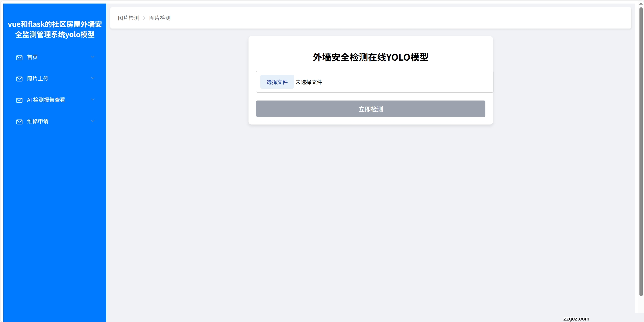Open the first 图片检测 breadcrumb link
The image size is (644, 322).
tap(128, 18)
